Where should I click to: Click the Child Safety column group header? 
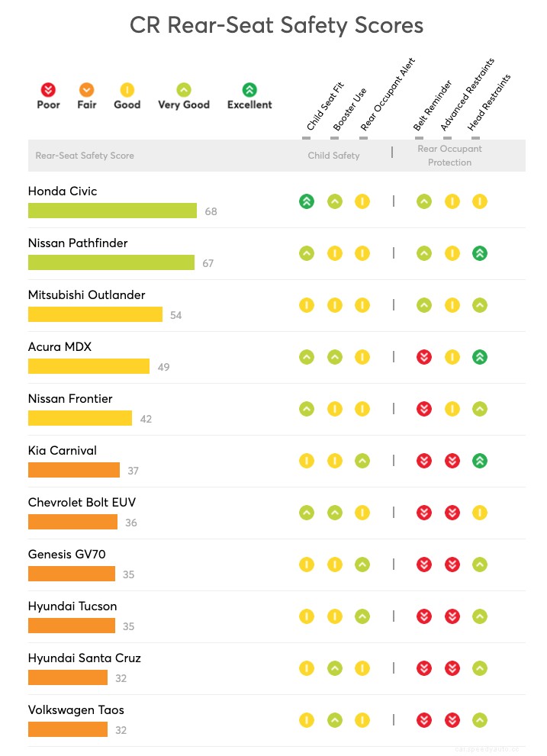(x=333, y=156)
